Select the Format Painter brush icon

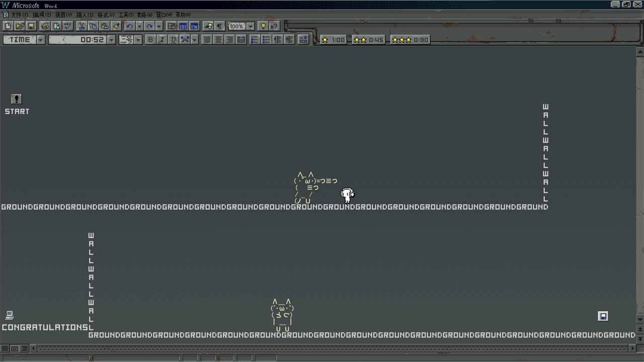point(116,26)
